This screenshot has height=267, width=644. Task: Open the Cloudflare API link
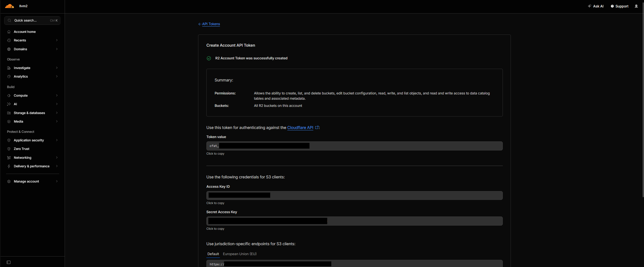[x=300, y=128]
